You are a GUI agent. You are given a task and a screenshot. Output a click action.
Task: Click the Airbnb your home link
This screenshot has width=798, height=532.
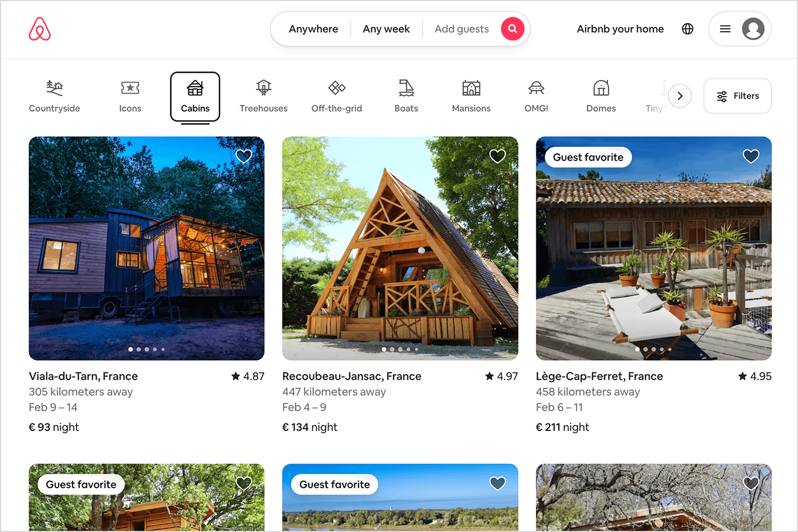(x=620, y=29)
